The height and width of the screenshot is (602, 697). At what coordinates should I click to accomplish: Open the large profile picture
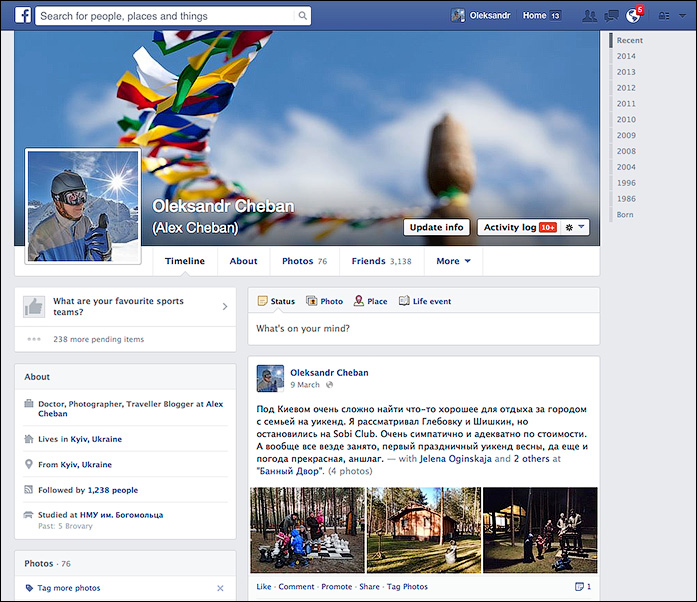(x=83, y=206)
